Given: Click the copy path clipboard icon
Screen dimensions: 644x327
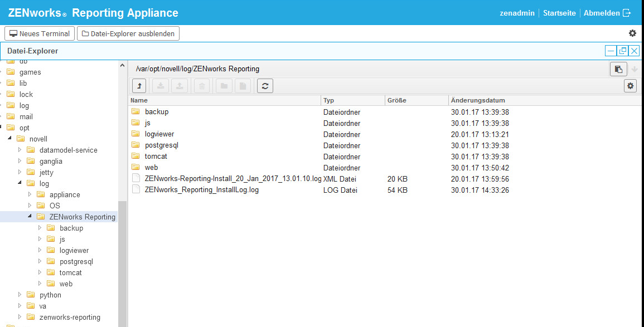Looking at the screenshot, I should 618,69.
